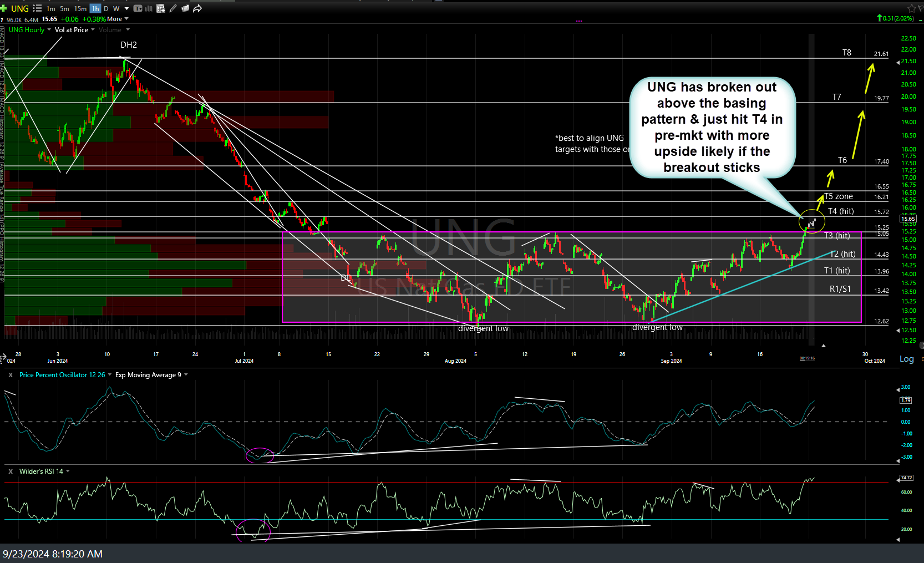This screenshot has height=563, width=924.
Task: Close the Wilder's RSI 14 panel
Action: pos(10,471)
